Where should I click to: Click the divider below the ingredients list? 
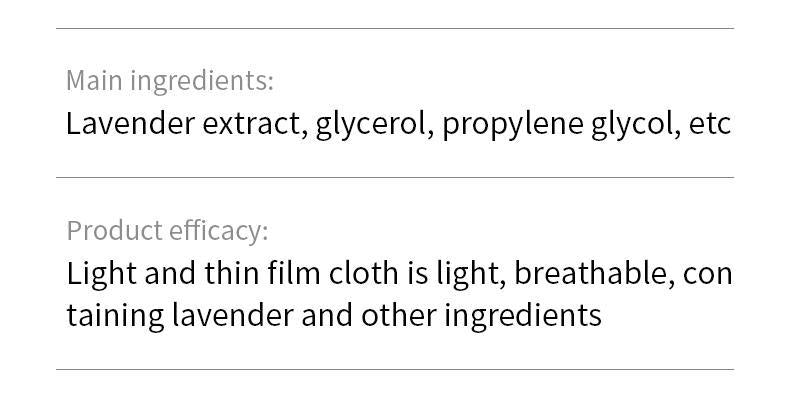point(394,178)
